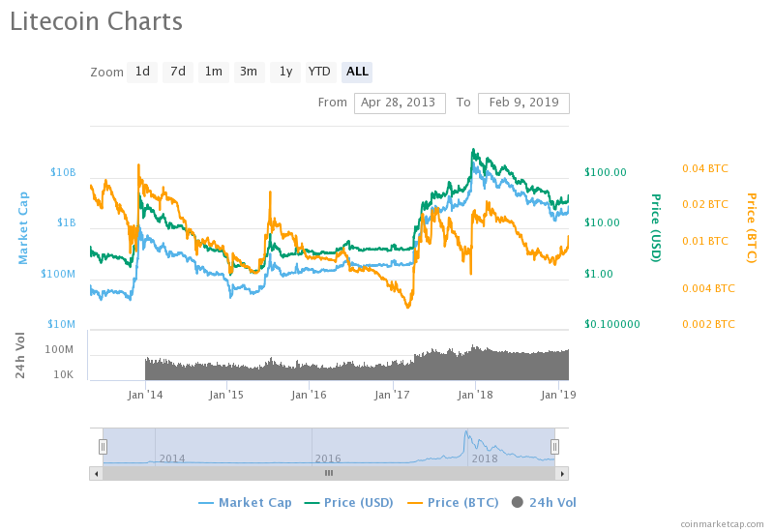Select the 7d zoom range
Screen dimensions: 774x532
click(177, 72)
